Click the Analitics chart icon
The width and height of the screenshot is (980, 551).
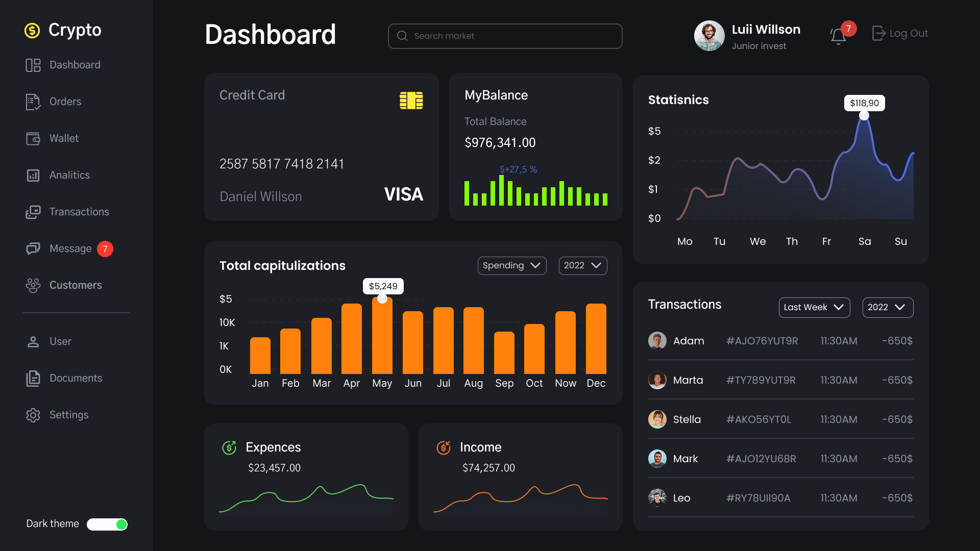coord(33,175)
